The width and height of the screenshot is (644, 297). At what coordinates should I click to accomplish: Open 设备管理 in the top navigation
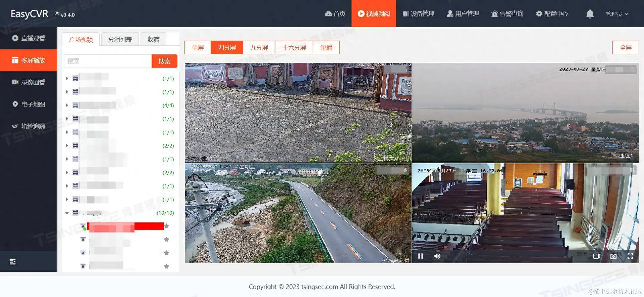point(418,14)
